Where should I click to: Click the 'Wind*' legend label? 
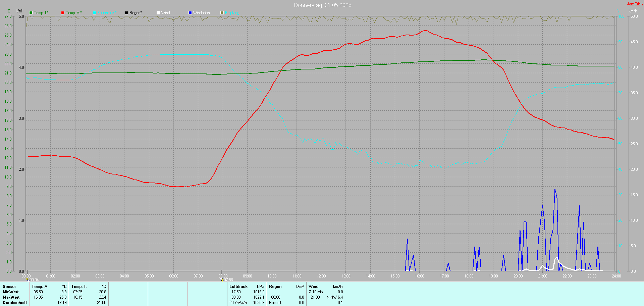click(x=166, y=13)
